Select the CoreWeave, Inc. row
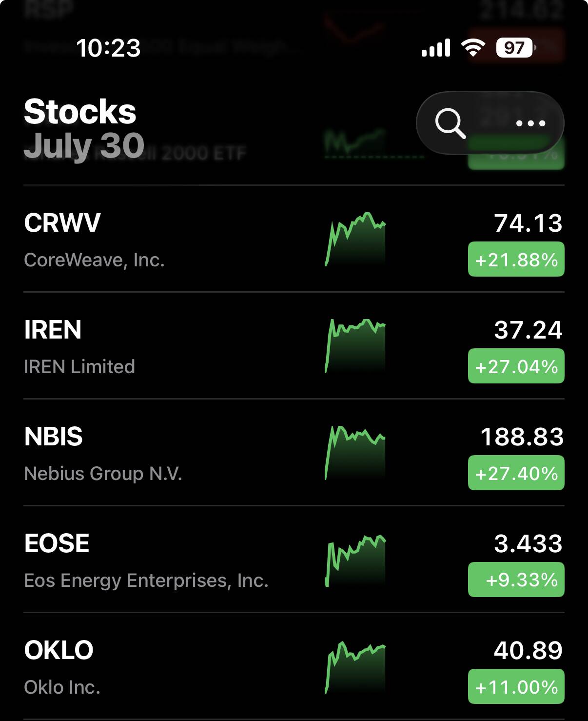This screenshot has width=588, height=721. pos(294,239)
